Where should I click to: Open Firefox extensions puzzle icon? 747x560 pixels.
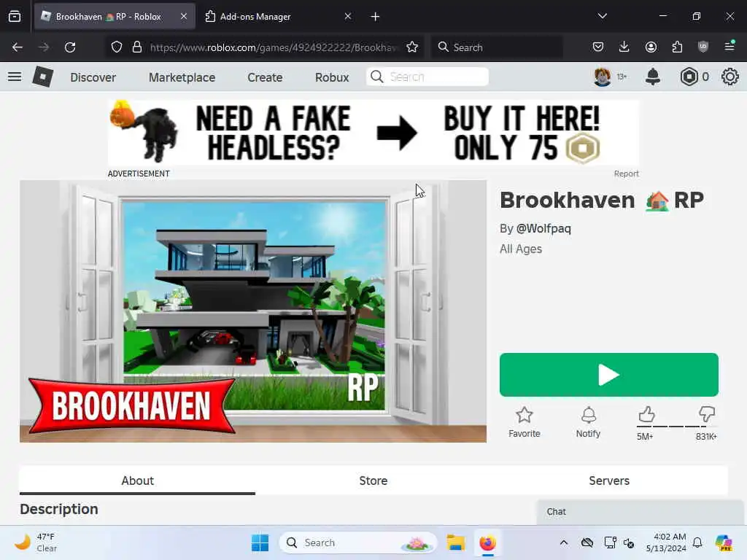click(x=677, y=47)
